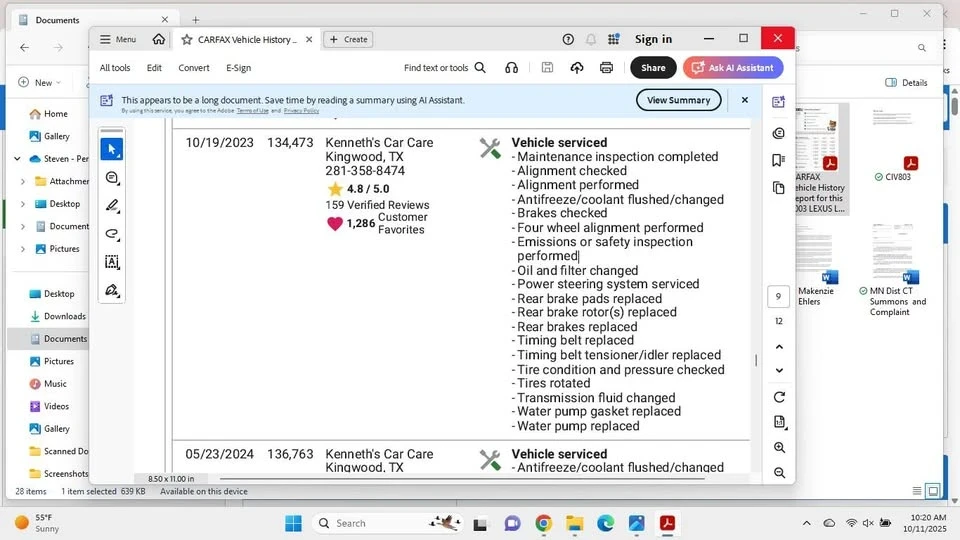Select the CIV803 PDF file
Viewport: 960px width, 540px height.
click(x=893, y=146)
